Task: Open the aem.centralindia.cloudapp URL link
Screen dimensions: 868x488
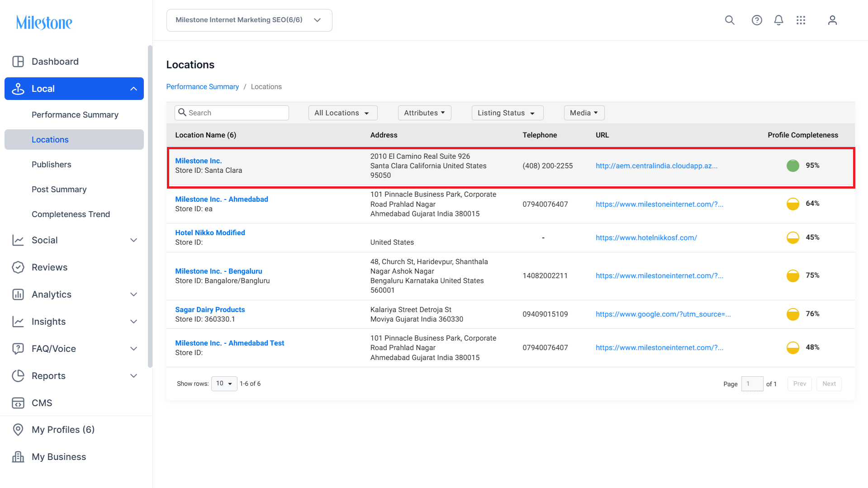Action: point(657,166)
